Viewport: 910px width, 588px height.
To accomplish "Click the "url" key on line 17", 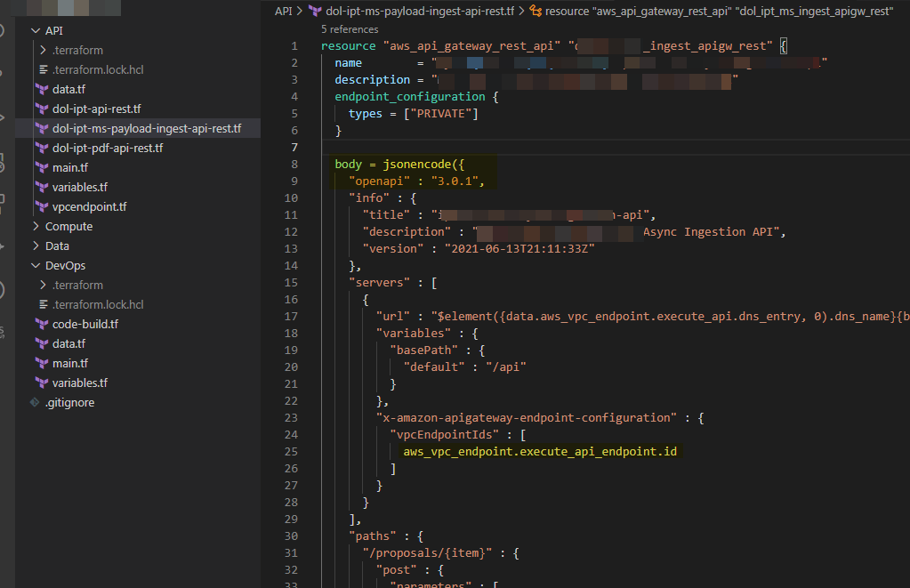I will (x=393, y=317).
